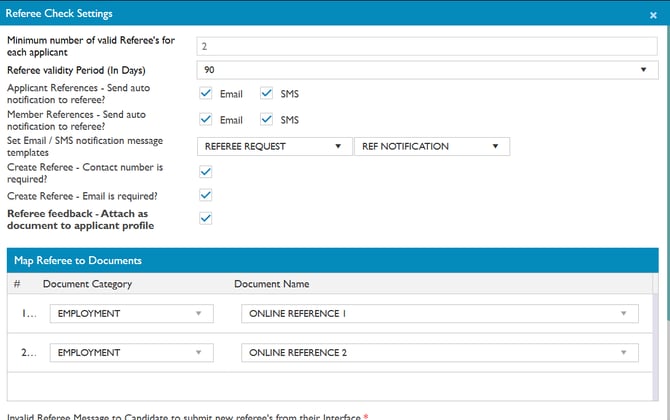This screenshot has height=420, width=670.
Task: Open the REFEREE REQUEST template dropdown
Action: point(275,146)
